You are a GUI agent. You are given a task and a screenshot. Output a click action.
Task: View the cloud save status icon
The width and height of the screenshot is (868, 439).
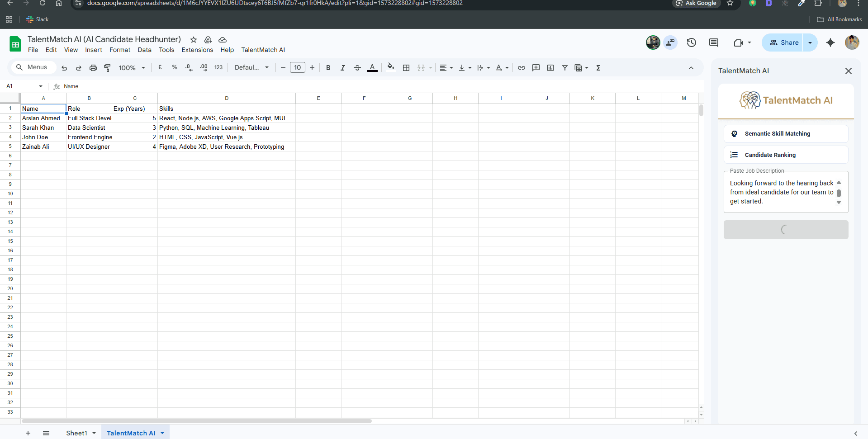click(x=223, y=40)
